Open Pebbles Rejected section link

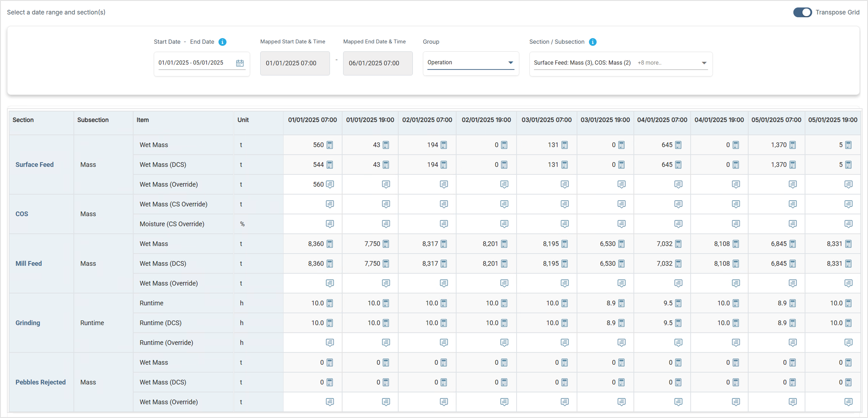(x=40, y=382)
